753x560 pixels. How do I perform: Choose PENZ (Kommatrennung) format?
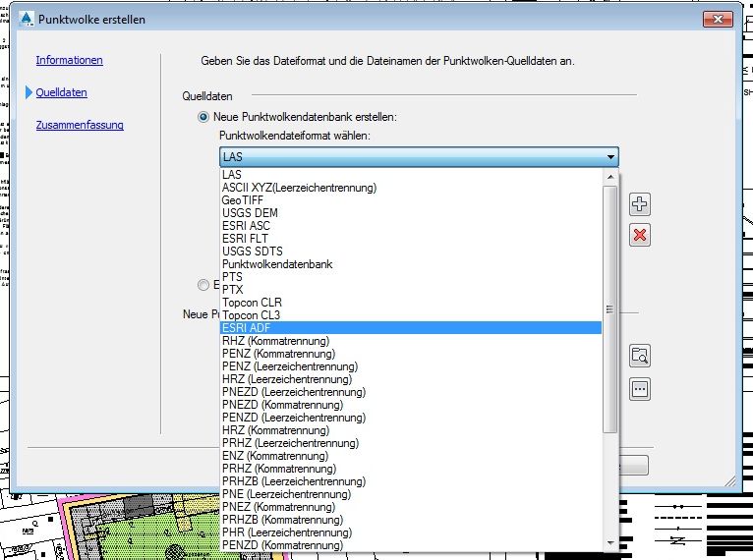tap(411, 354)
